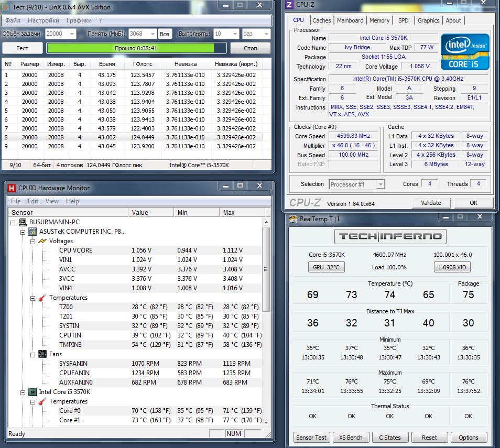Click the CPU-Z title bar Z icon

[x=289, y=5]
